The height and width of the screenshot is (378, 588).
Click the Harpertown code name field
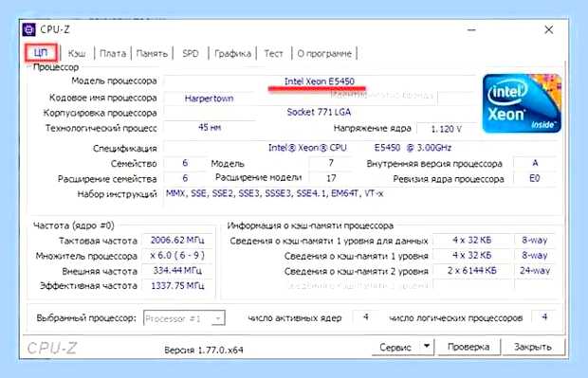coord(210,99)
